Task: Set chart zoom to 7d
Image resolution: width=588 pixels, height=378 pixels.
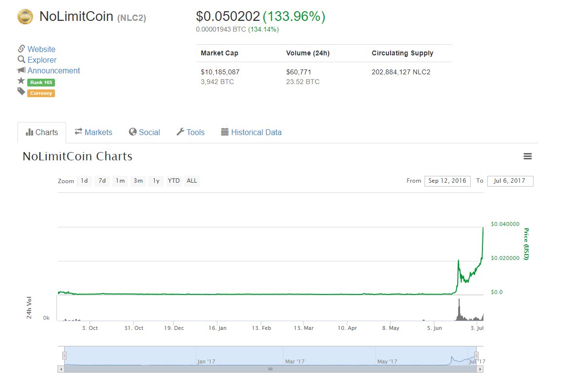Action: [102, 181]
